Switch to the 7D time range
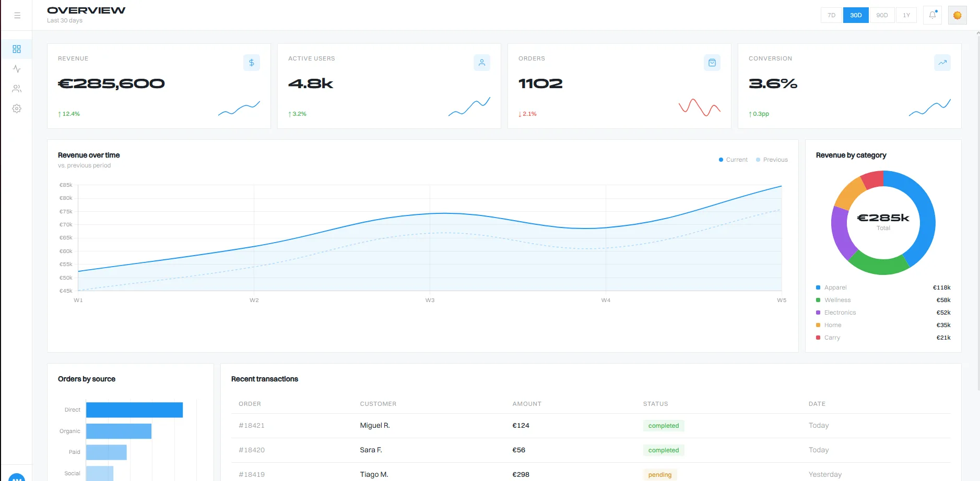 pyautogui.click(x=832, y=15)
